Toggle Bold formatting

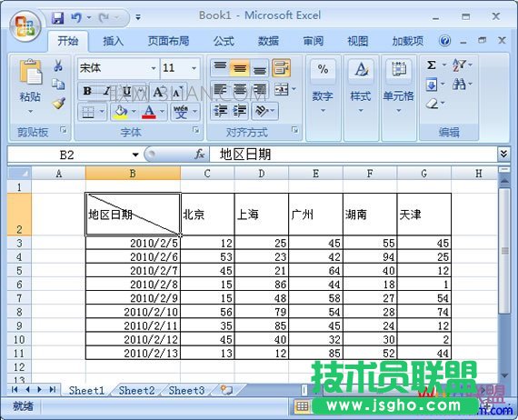pos(87,91)
